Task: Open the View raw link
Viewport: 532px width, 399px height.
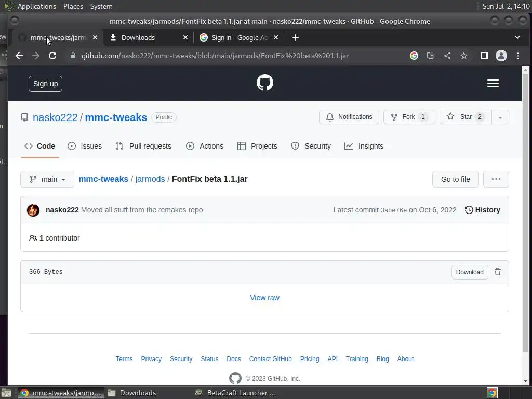Action: 264,298
